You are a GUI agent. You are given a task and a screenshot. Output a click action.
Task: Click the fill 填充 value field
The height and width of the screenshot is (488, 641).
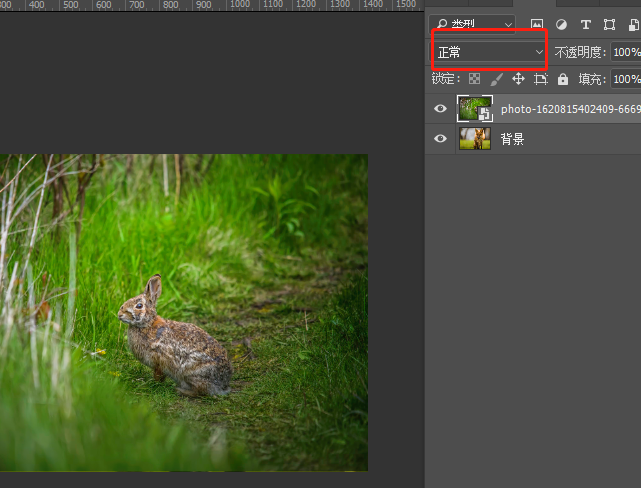pos(626,79)
